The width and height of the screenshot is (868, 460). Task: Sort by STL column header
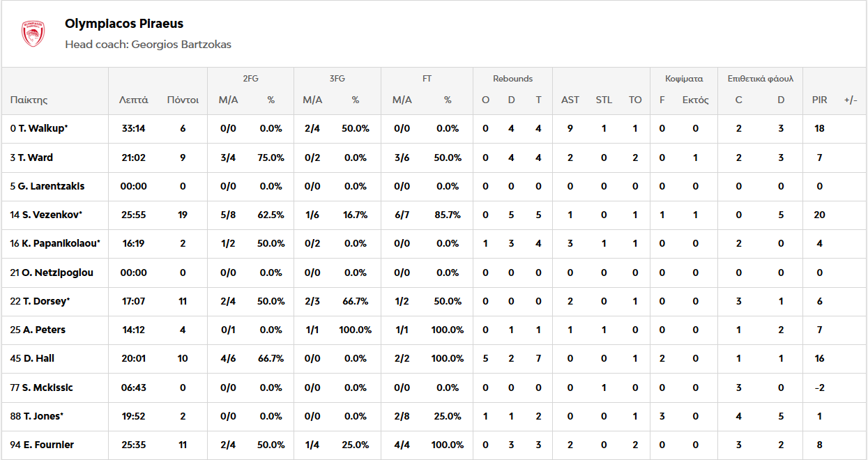604,100
